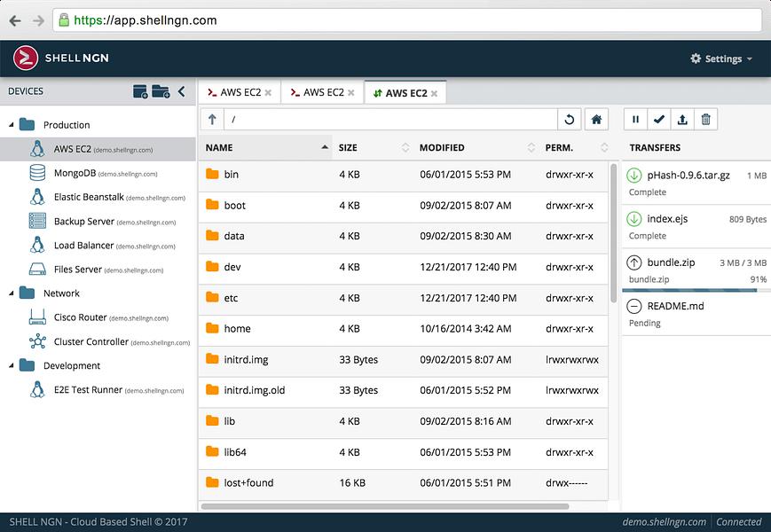This screenshot has width=771, height=532.
Task: Go up one directory level
Action: [212, 120]
